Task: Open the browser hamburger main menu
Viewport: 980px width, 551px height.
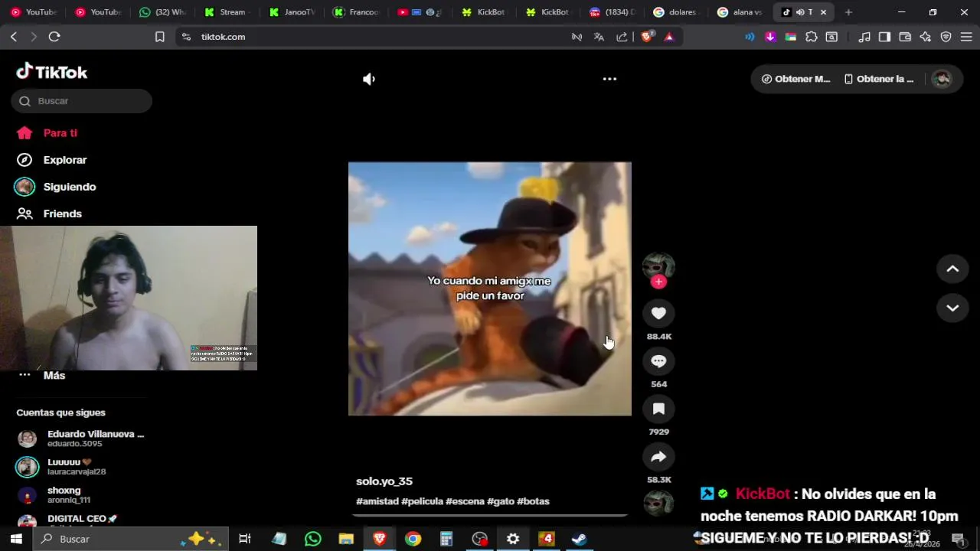Action: (x=966, y=37)
